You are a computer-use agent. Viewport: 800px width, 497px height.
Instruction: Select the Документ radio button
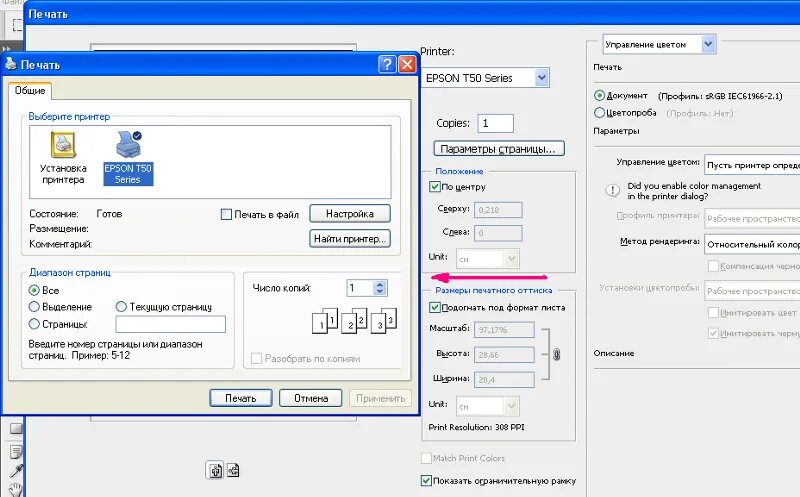(599, 95)
